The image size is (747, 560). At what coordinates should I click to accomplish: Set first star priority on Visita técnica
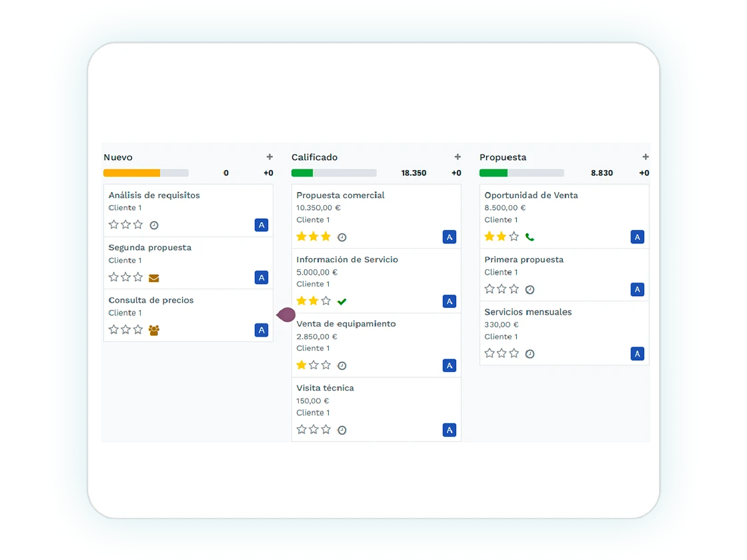(301, 430)
